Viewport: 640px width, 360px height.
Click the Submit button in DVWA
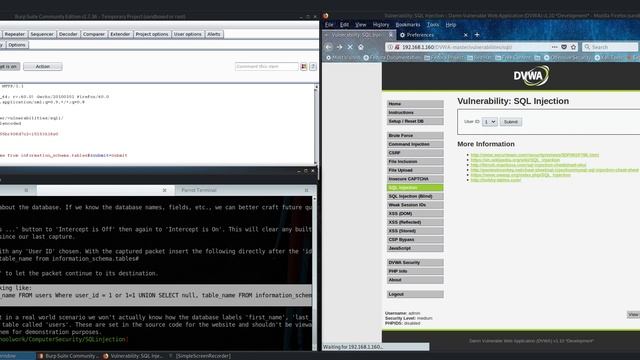(511, 122)
